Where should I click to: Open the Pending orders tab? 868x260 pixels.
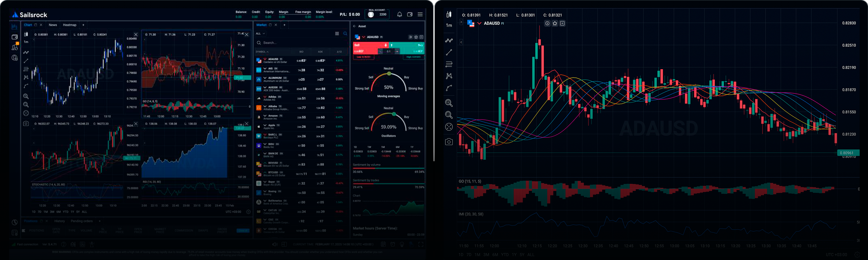[82, 221]
